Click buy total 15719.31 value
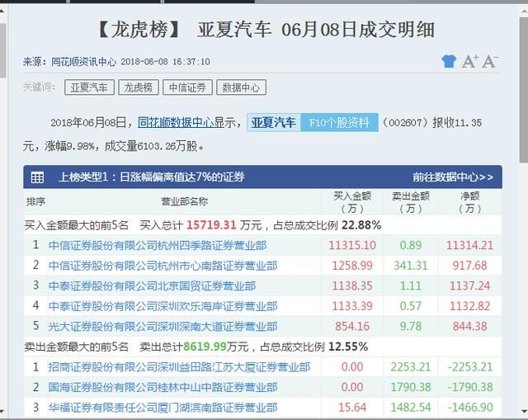This screenshot has height=420, width=528. pyautogui.click(x=211, y=225)
